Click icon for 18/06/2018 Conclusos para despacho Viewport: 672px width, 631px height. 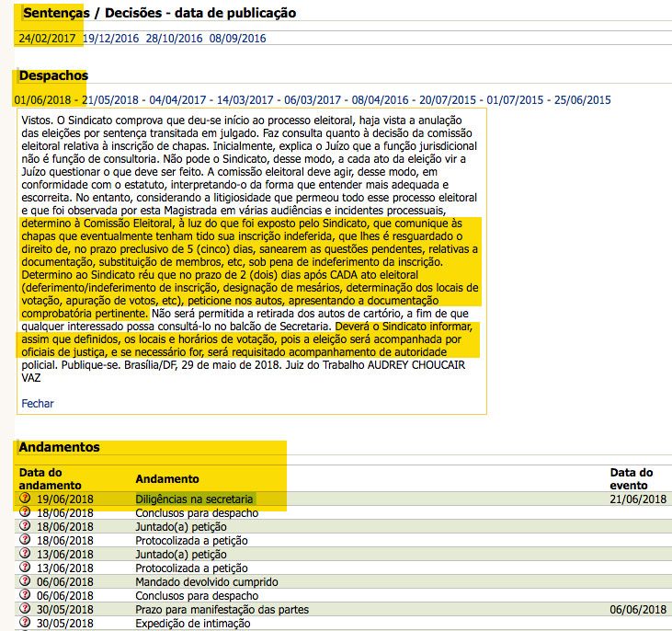[x=25, y=512]
